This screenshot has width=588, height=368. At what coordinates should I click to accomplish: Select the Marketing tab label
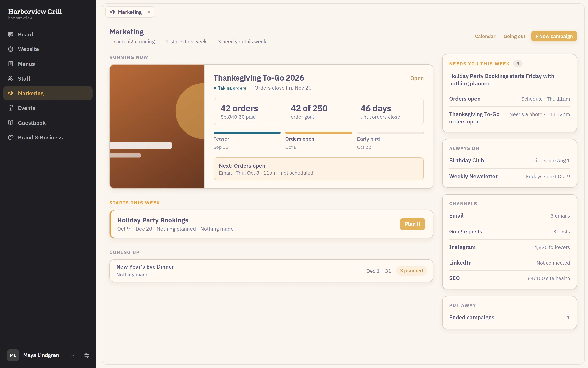(x=130, y=12)
